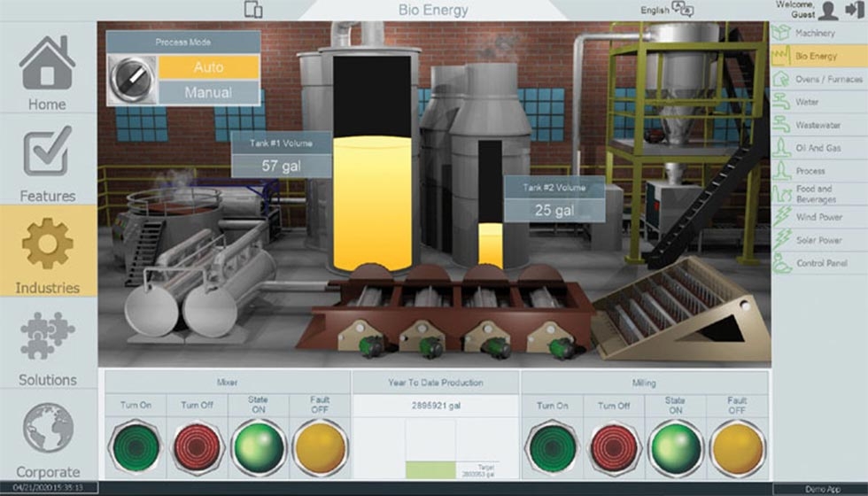Turn the Process Mode selector knob
This screenshot has width=868, height=496.
[x=130, y=80]
